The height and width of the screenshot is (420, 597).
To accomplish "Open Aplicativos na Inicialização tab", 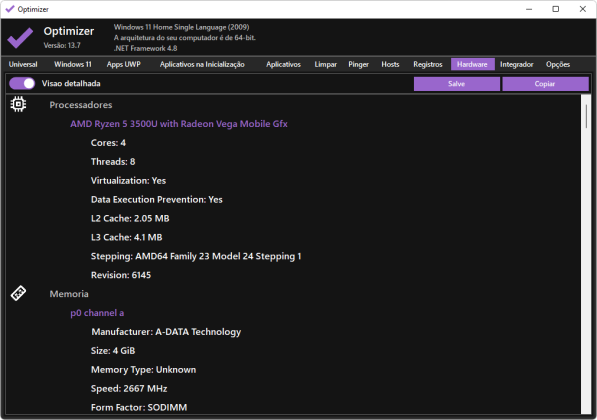I will point(202,64).
